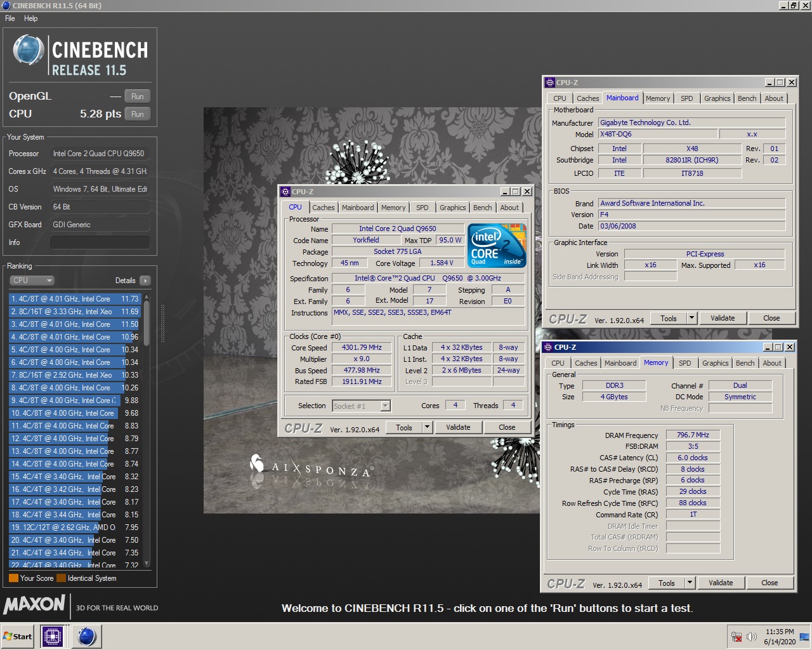This screenshot has height=650, width=812.
Task: Open the CPU-Z taskbar icon
Action: point(53,636)
